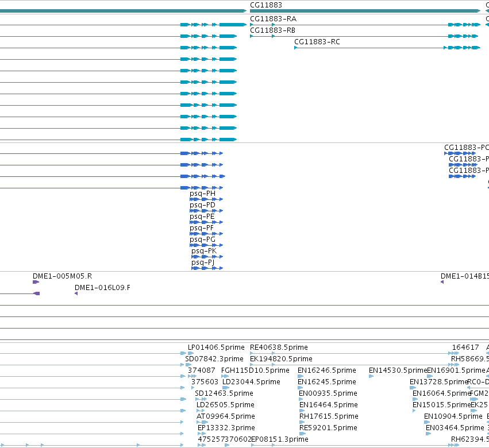Open the psq-PE coding feature label
This screenshot has height=448, width=489.
[x=202, y=217]
